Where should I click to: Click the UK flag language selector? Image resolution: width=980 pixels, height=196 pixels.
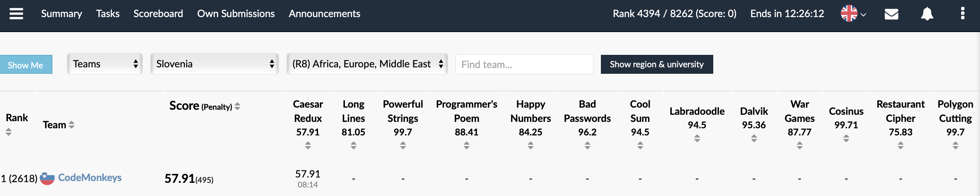[x=853, y=14]
